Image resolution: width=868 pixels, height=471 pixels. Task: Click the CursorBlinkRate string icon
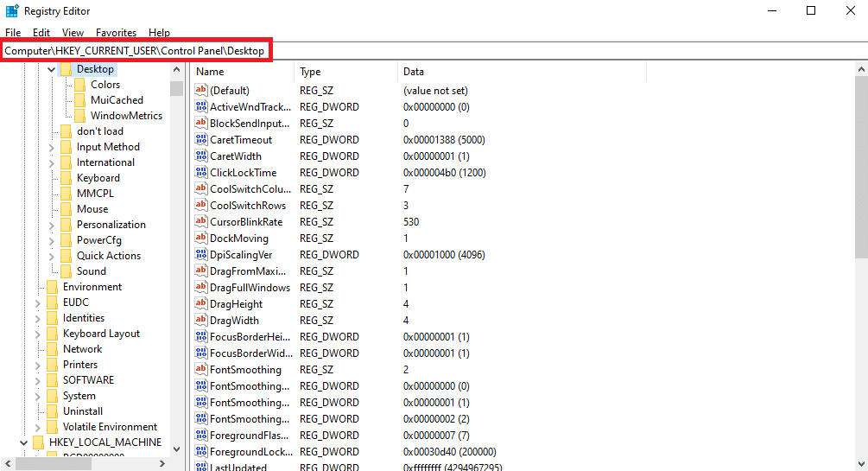[201, 221]
